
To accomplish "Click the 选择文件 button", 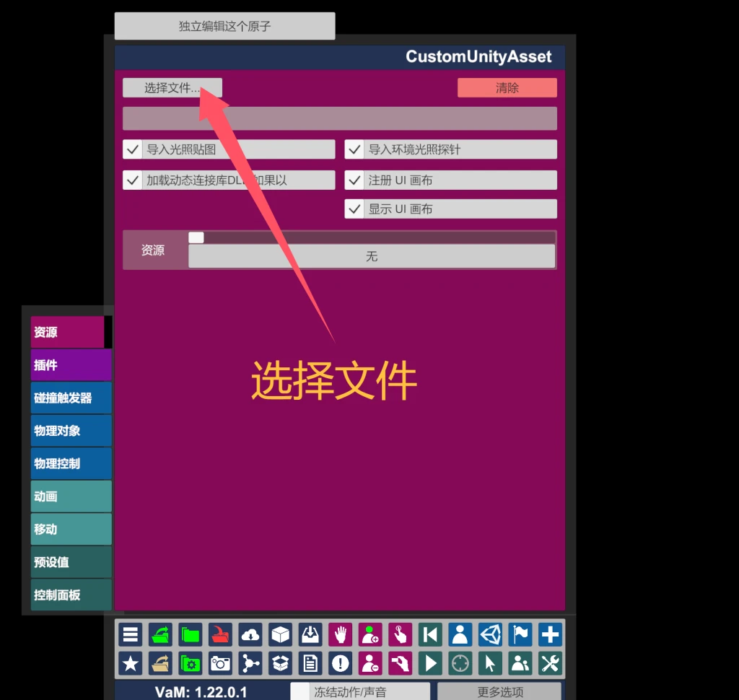I will tap(171, 87).
